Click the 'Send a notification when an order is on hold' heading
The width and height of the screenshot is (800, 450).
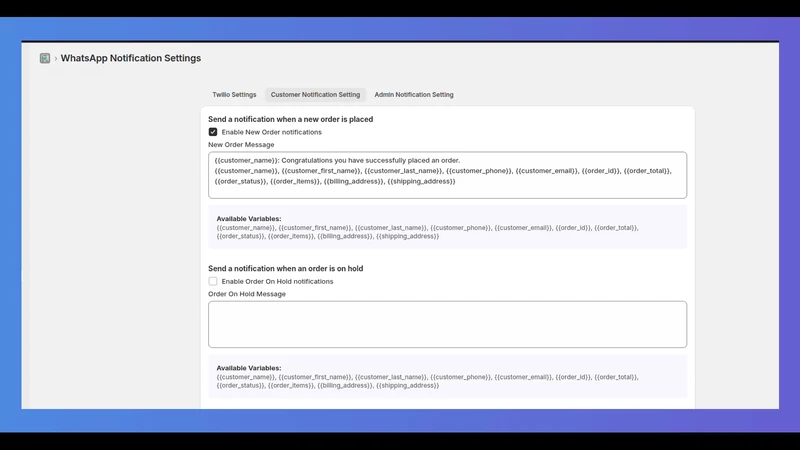point(286,268)
